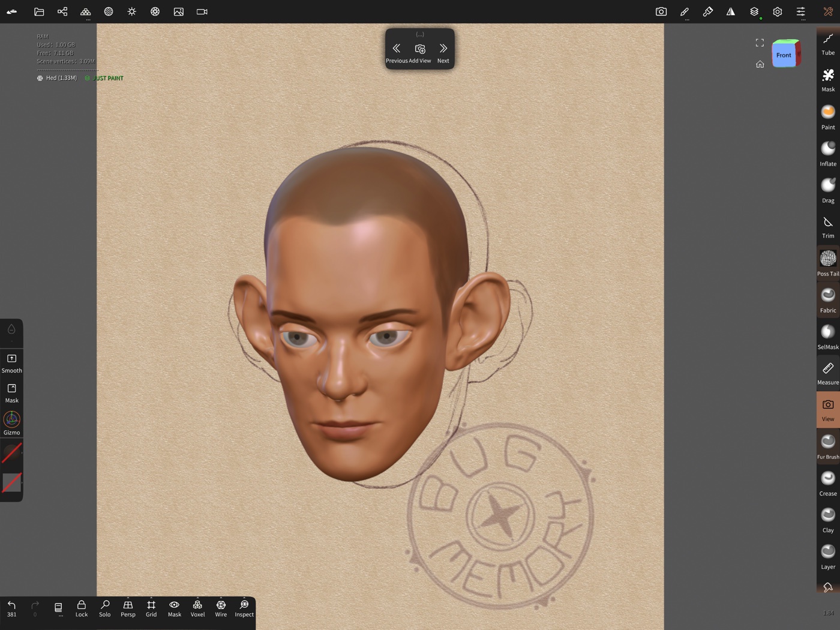Click the "Scene vertices: 3.09M" stat
840x630 pixels.
pos(66,61)
